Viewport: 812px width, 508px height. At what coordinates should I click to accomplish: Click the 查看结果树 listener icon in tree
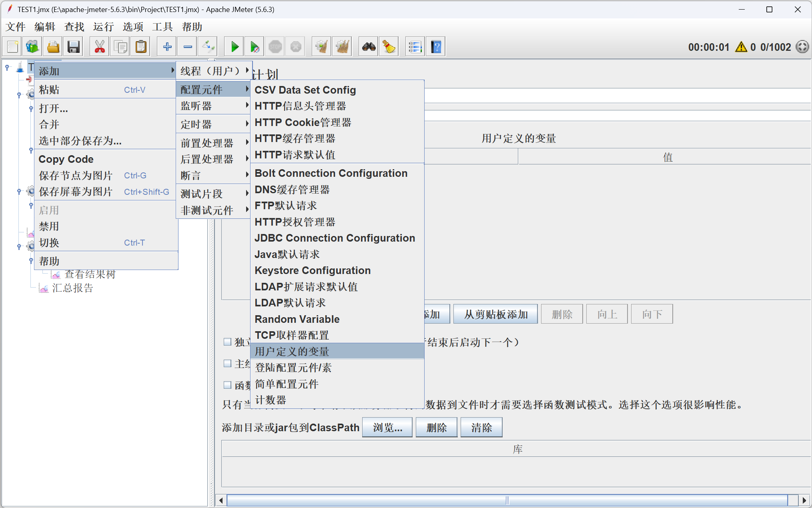point(56,274)
